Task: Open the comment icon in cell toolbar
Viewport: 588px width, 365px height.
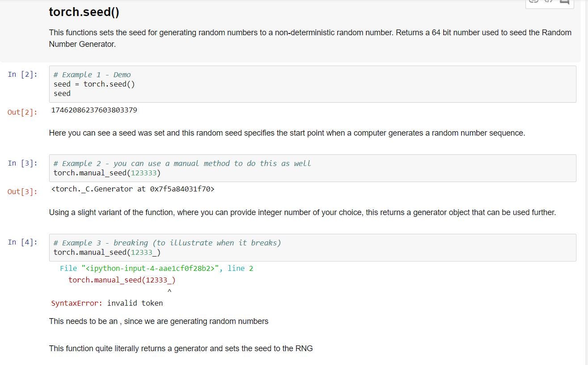Action: pyautogui.click(x=564, y=2)
